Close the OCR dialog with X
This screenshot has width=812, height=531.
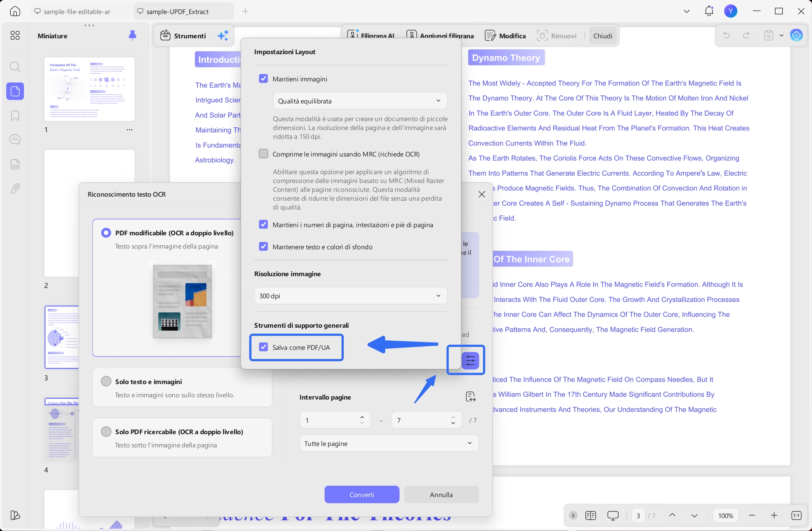(x=482, y=194)
